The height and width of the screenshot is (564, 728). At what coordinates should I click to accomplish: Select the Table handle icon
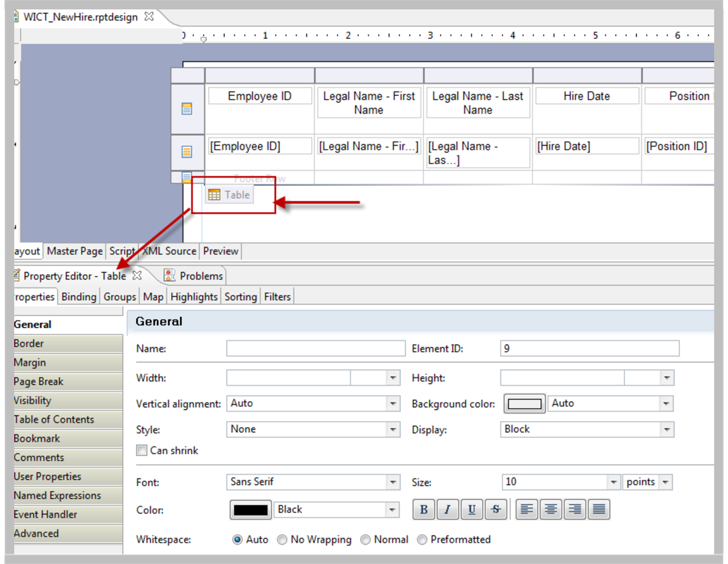(214, 195)
